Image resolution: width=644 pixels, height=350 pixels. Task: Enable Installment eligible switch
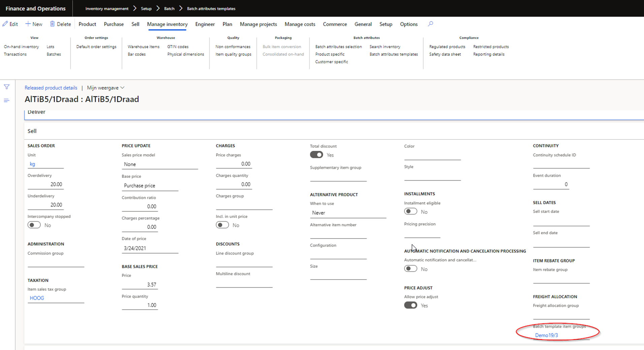[410, 212]
